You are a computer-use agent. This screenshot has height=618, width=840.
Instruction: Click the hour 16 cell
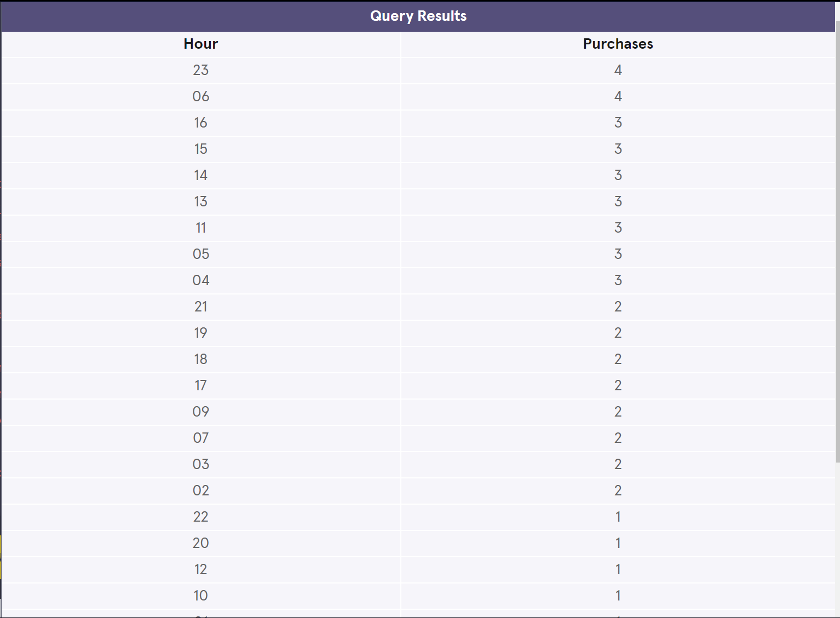click(200, 123)
